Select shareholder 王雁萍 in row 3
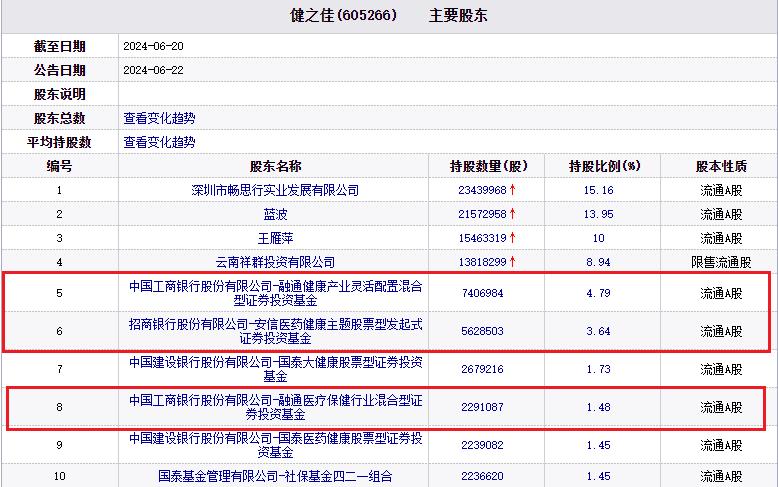Screen dimensions: 778x487 point(275,238)
